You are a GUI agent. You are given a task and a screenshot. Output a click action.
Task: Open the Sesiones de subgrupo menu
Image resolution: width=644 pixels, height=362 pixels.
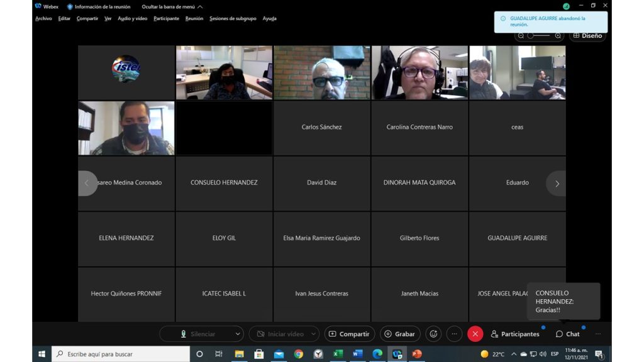point(233,18)
